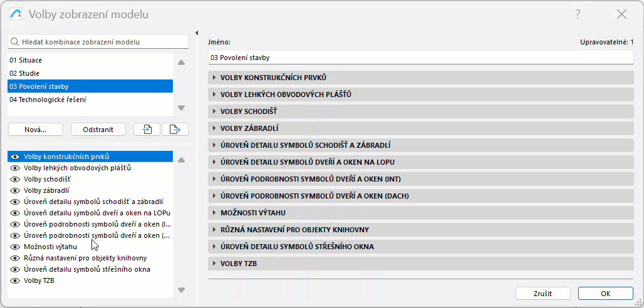
Task: Expand VOLBY ZÁBRADLÍ section
Action: [x=421, y=128]
